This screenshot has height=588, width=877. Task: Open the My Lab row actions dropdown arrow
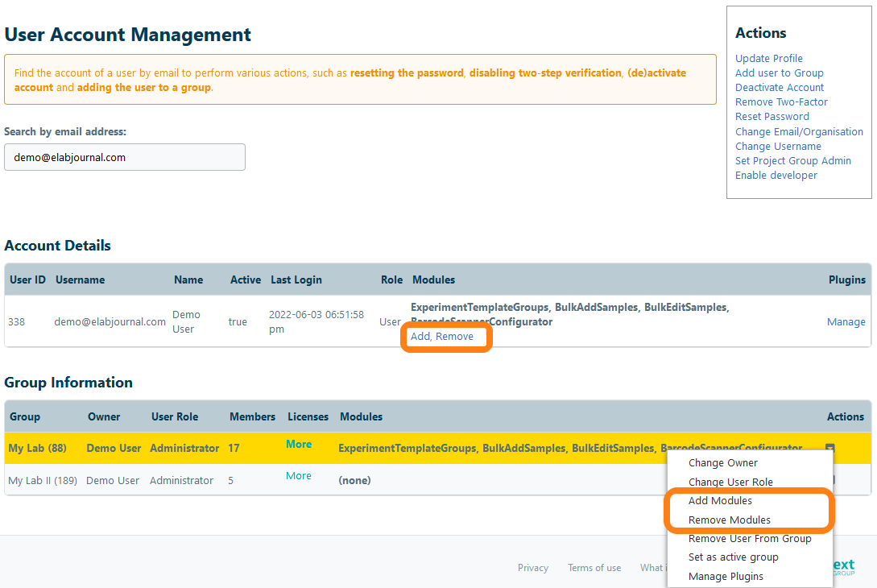829,448
